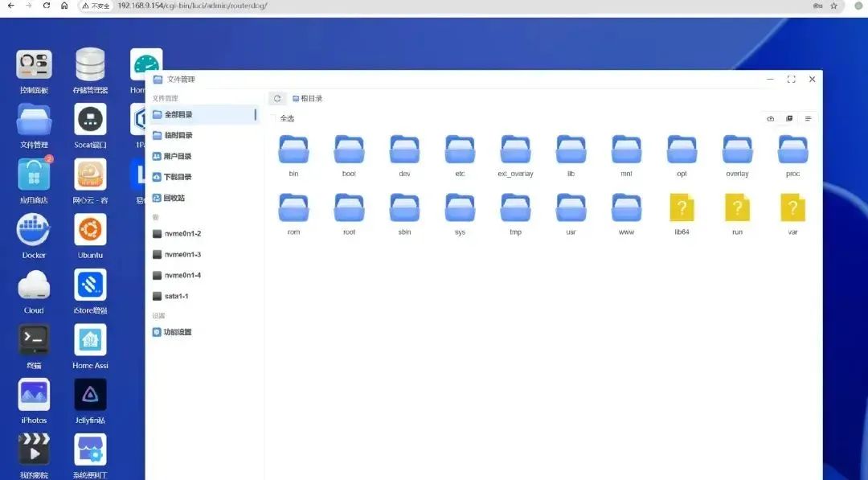
Task: Switch to list view with the lines icon
Action: pyautogui.click(x=808, y=118)
